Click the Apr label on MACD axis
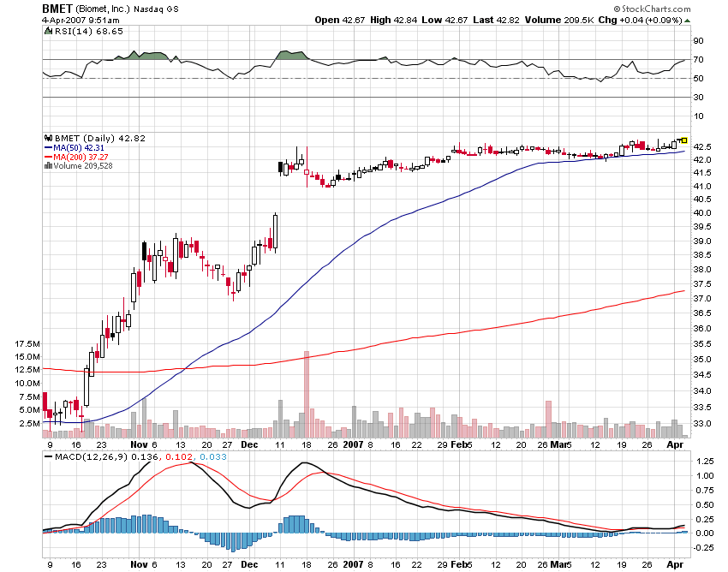The image size is (728, 572). (x=675, y=564)
